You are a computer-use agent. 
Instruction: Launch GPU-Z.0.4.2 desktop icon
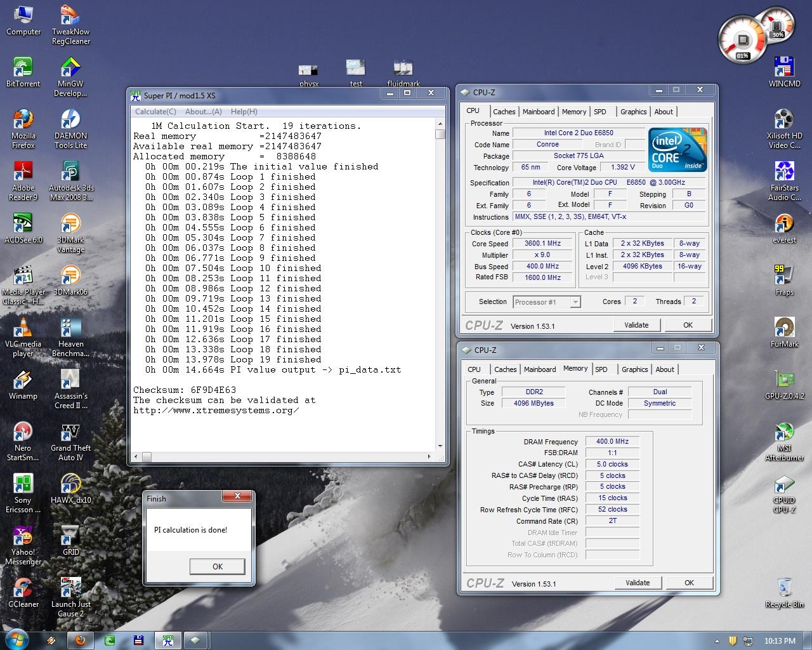click(785, 385)
